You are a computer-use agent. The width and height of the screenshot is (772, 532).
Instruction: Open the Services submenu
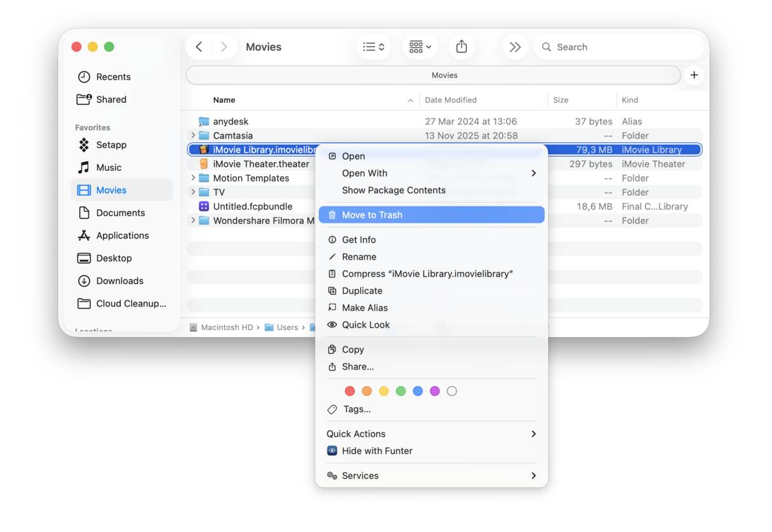click(x=432, y=476)
